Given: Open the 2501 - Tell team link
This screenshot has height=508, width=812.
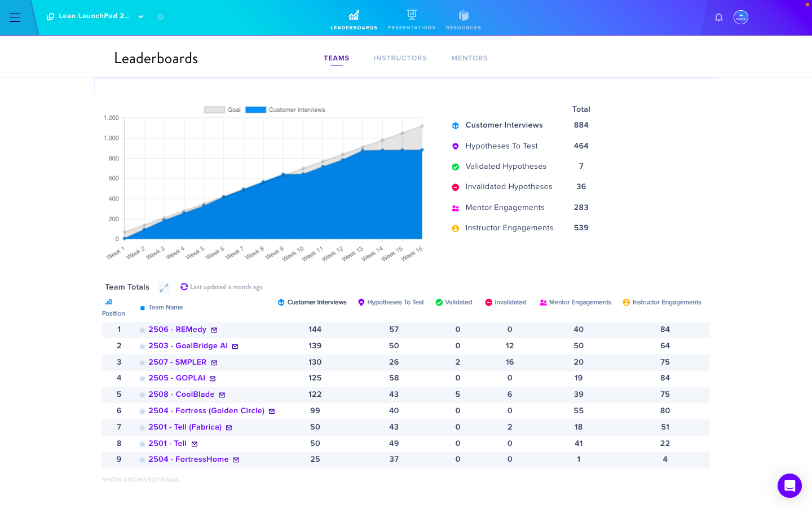Looking at the screenshot, I should (x=167, y=444).
